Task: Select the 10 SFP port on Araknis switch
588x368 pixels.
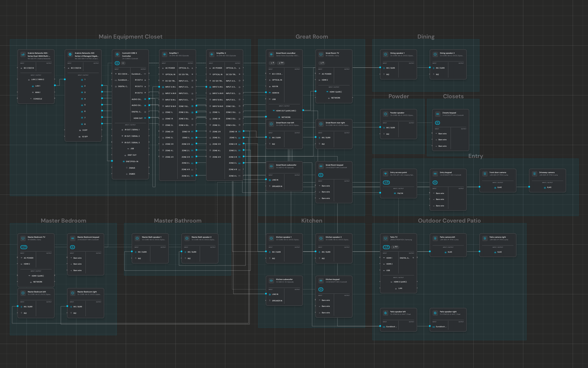Action: (x=83, y=137)
